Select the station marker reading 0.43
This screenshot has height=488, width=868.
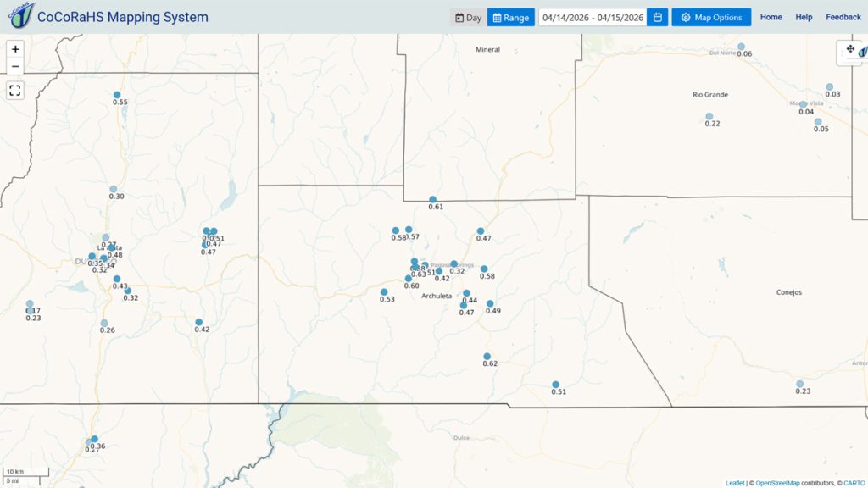pyautogui.click(x=117, y=280)
